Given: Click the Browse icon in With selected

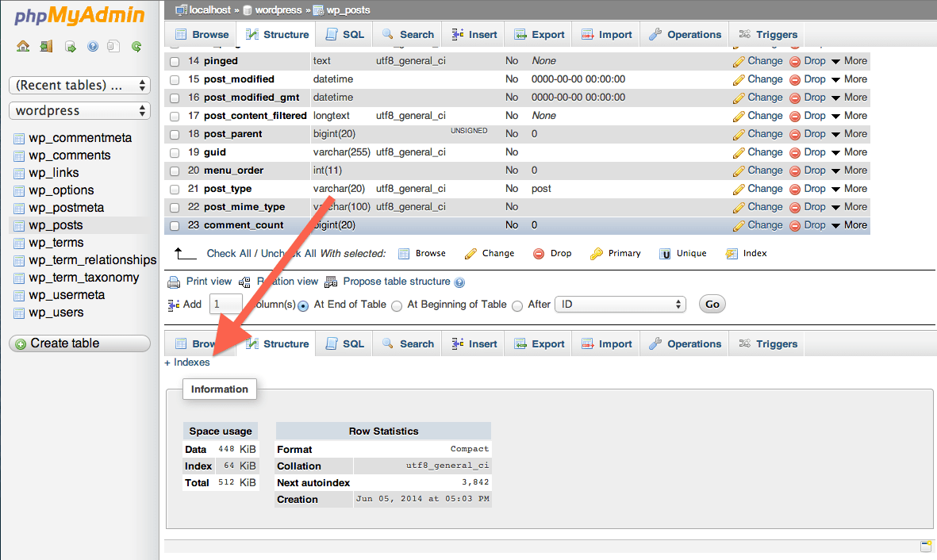Looking at the screenshot, I should point(404,254).
